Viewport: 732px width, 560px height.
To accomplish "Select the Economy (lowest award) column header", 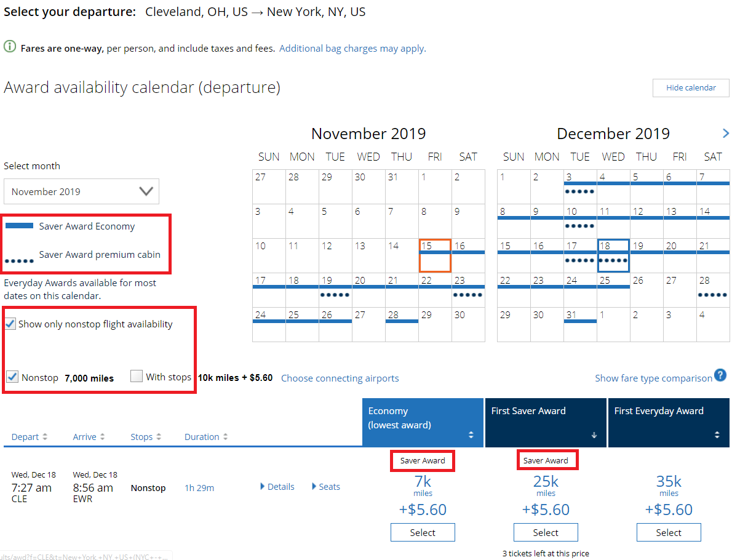I will pyautogui.click(x=423, y=422).
